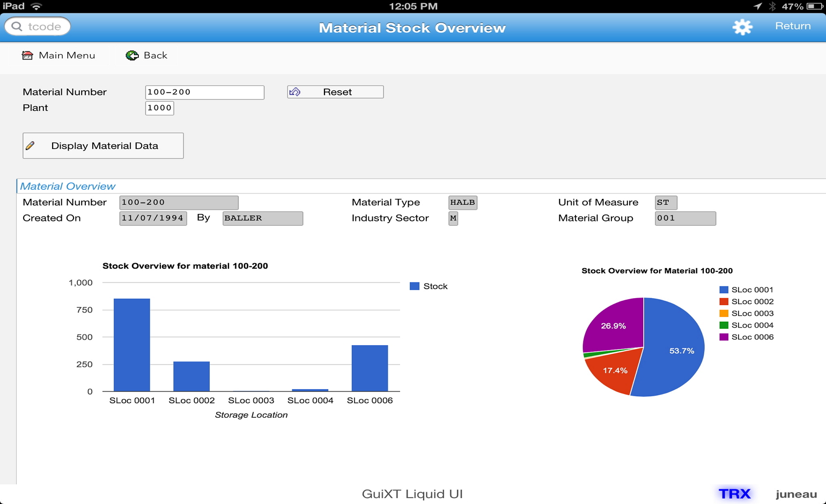Click the Storage Location axis label

251,415
